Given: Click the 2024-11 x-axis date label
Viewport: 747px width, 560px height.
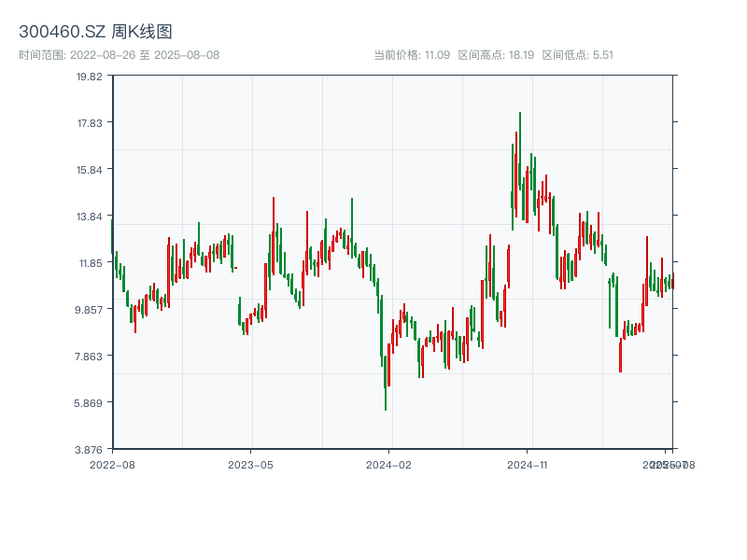Looking at the screenshot, I should pos(528,464).
